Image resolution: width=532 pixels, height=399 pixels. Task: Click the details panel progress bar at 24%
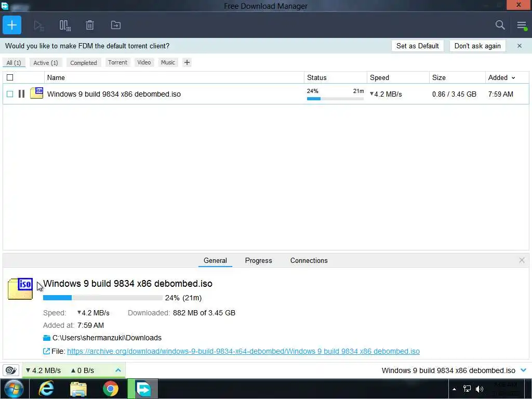[x=102, y=298]
